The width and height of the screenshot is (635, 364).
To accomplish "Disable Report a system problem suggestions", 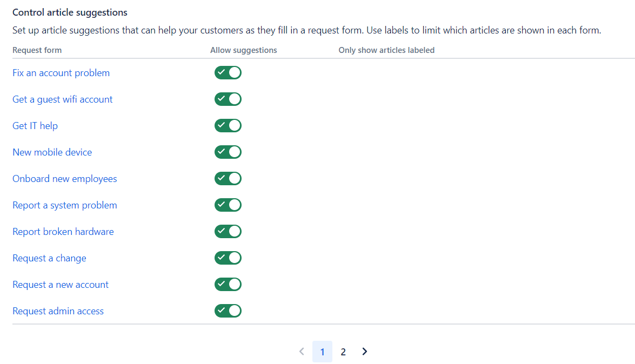I will click(228, 205).
